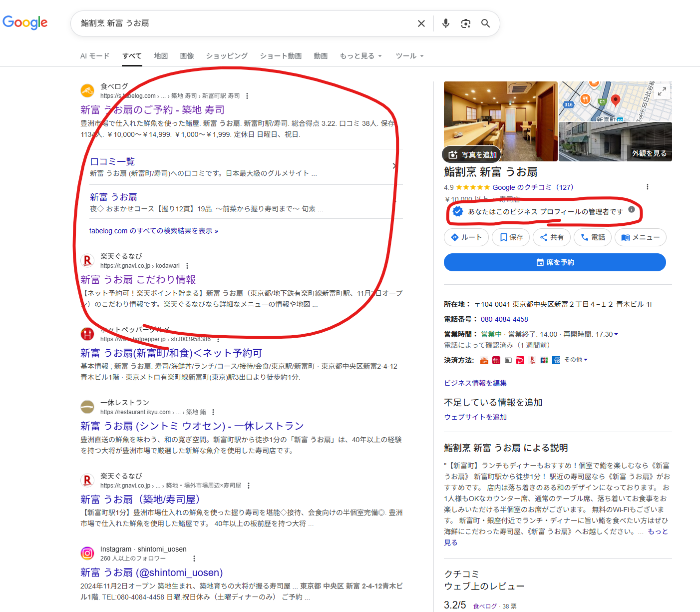
Task: Open Google Lens image search
Action: pyautogui.click(x=465, y=23)
